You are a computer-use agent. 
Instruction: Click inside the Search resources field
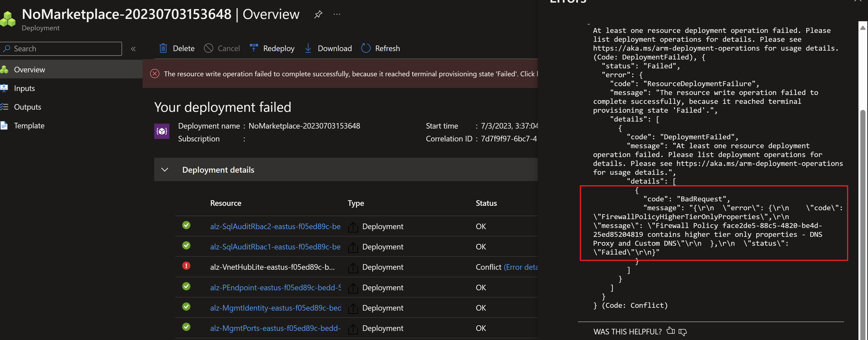(x=61, y=49)
